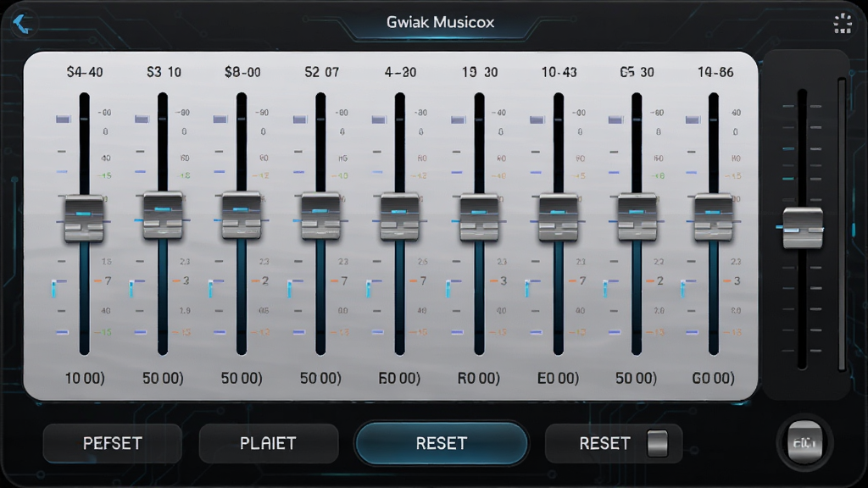Click the C5 30 band slider handle
Screen dimensions: 868x488
coord(637,218)
